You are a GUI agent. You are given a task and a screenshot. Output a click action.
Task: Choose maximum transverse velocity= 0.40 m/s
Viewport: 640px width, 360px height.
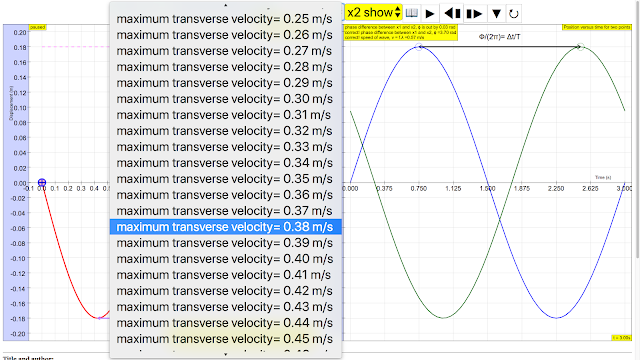coord(225,259)
